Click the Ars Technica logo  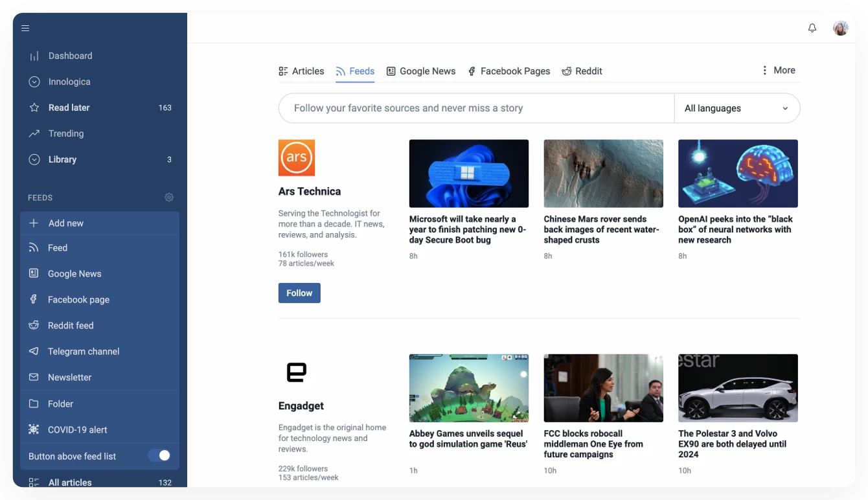pyautogui.click(x=297, y=158)
